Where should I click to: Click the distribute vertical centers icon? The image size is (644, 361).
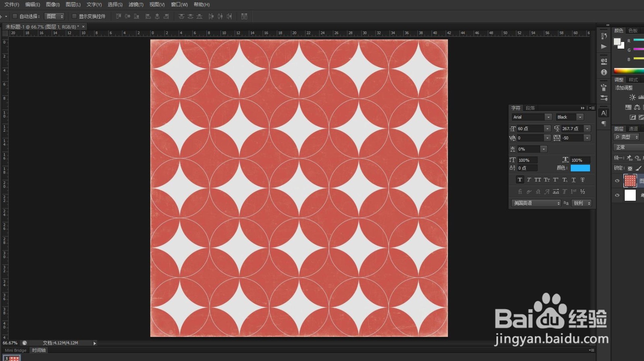(x=190, y=16)
